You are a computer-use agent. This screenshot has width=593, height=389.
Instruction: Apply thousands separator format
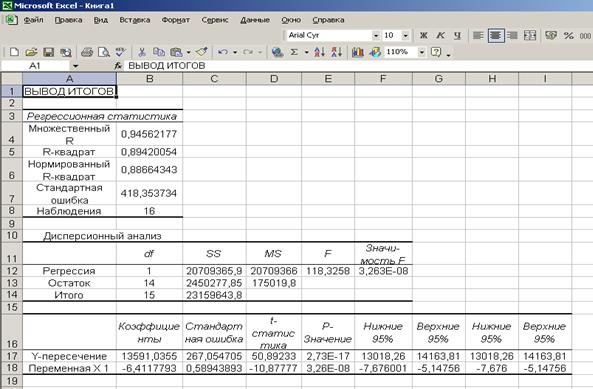click(585, 36)
